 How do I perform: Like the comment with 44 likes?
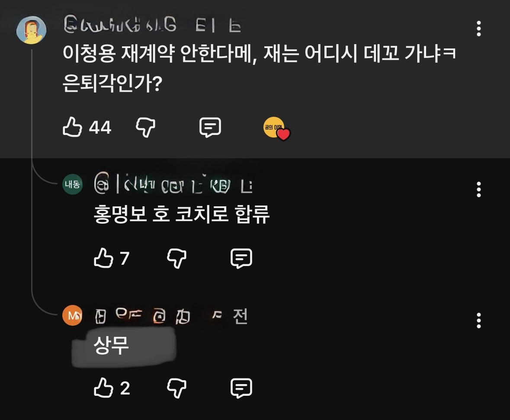point(73,128)
